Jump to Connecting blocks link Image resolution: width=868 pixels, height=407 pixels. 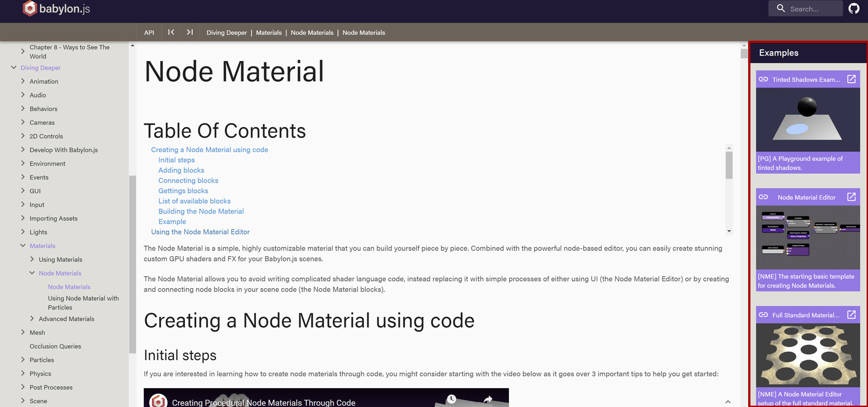[x=188, y=180]
